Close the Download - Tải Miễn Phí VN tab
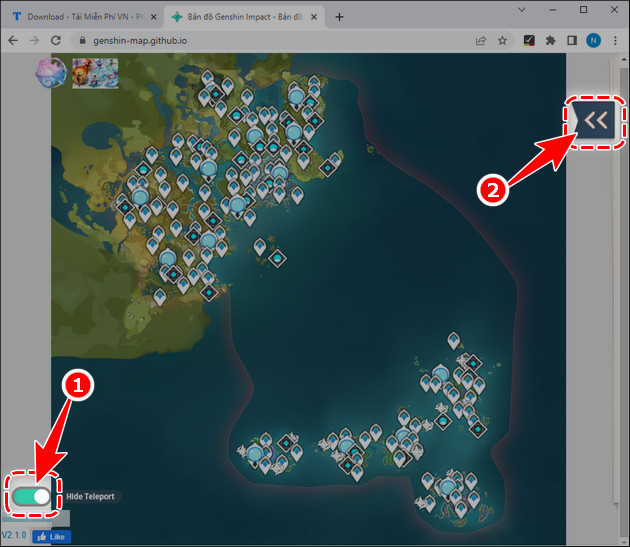This screenshot has height=547, width=630. [x=153, y=17]
